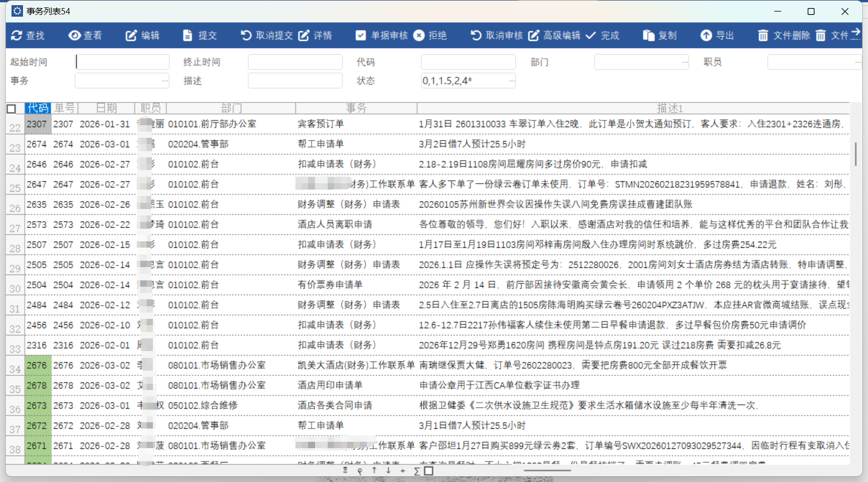
Task: Click the 导出 export arrow icon
Action: point(706,36)
